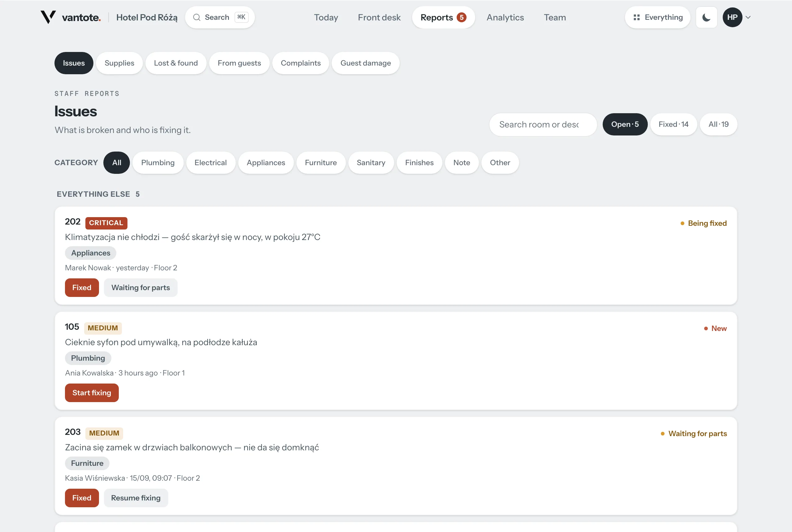Click the grid icon beside Everything
This screenshot has height=532, width=792.
637,17
